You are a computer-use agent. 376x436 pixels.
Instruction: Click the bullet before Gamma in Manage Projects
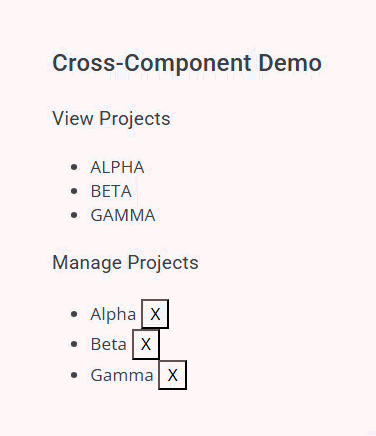point(74,375)
